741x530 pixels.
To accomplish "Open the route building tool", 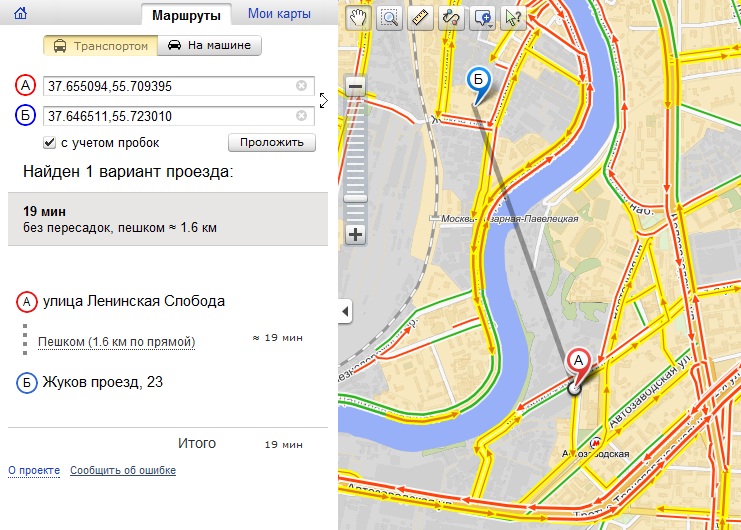I will [x=451, y=17].
